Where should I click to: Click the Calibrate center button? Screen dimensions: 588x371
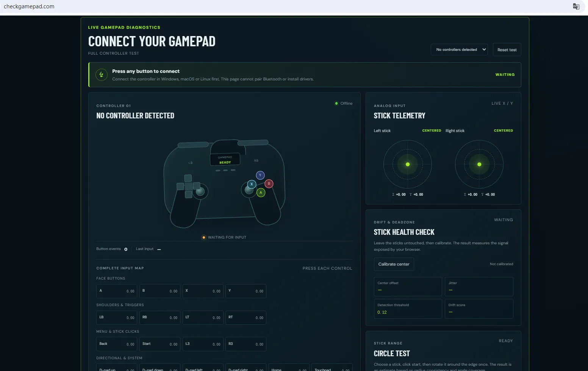click(x=394, y=264)
